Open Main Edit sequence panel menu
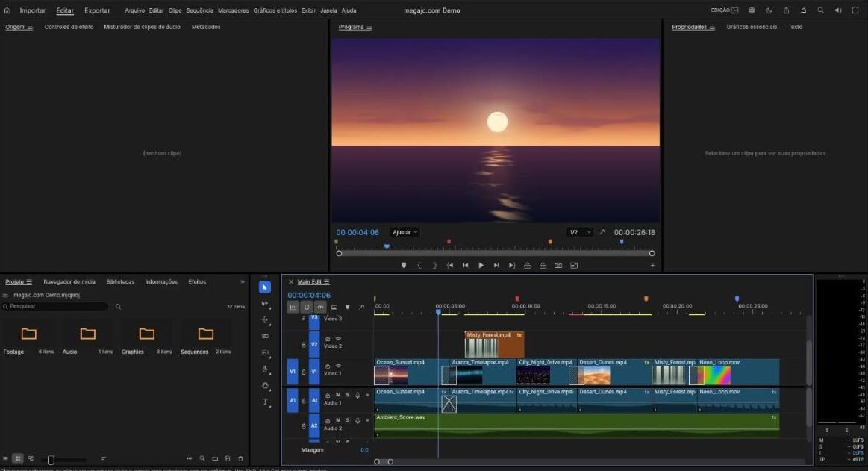This screenshot has height=471, width=868. [x=327, y=282]
